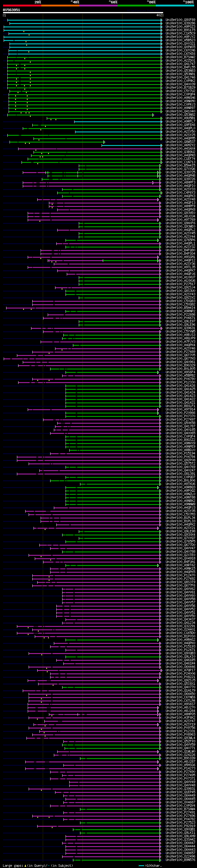Screen dimensions: 197x868
Task: Select label UniRef100_A9NSH6
Action: click(x=180, y=98)
